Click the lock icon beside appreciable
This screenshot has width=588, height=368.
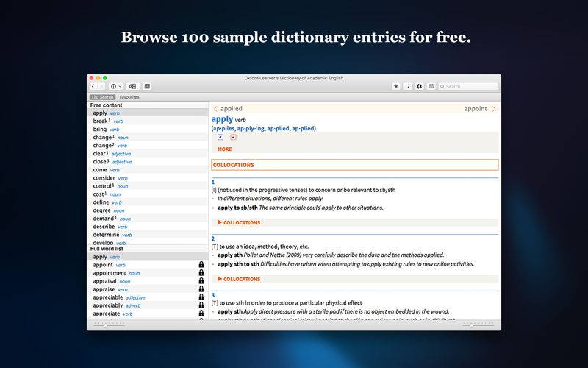[201, 297]
